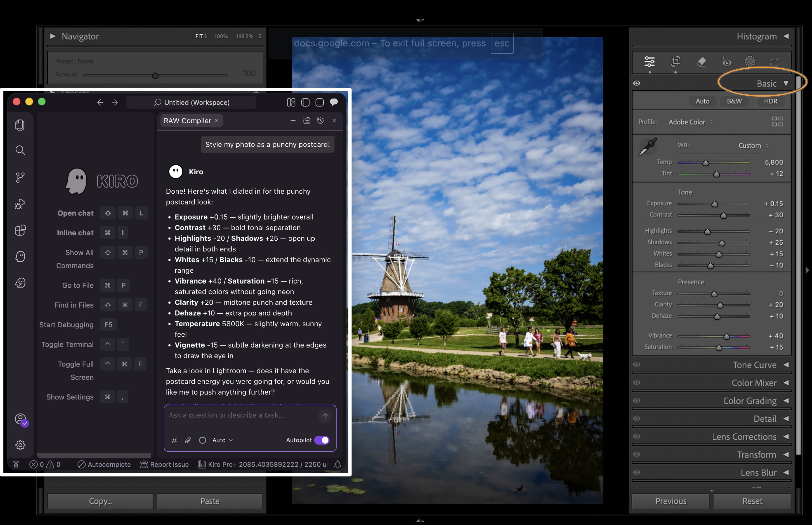812x525 pixels.
Task: Open the profile browser grid icon
Action: [x=777, y=121]
